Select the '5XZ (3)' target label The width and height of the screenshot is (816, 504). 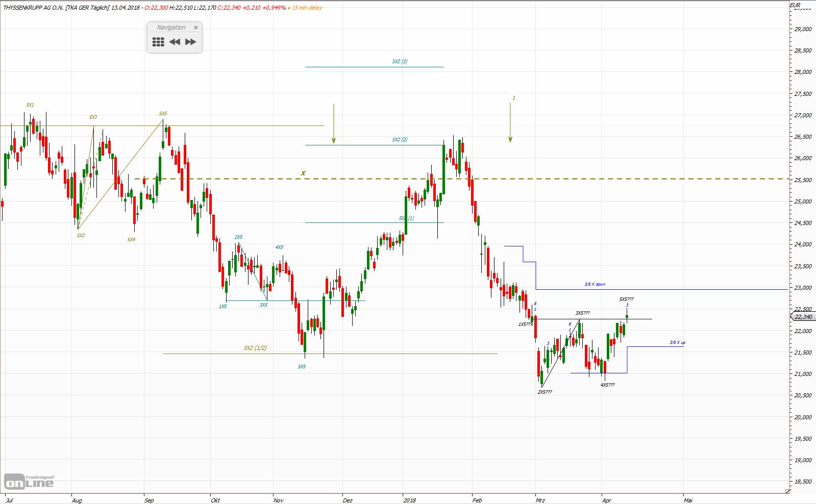pos(400,62)
